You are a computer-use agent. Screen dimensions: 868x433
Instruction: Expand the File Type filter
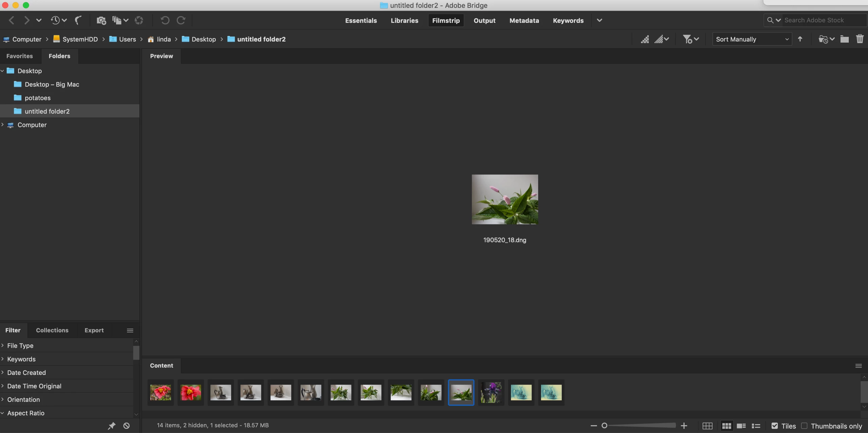point(3,345)
